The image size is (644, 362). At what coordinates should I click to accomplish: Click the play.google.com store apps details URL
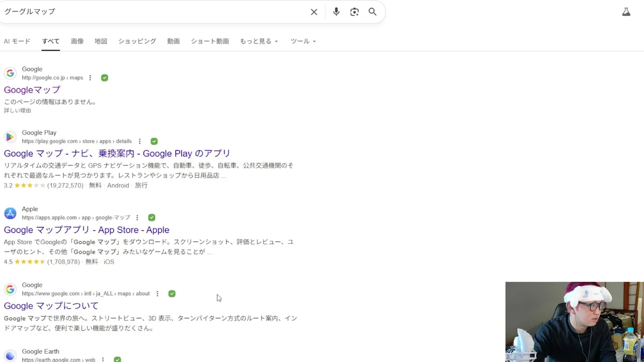tap(76, 141)
